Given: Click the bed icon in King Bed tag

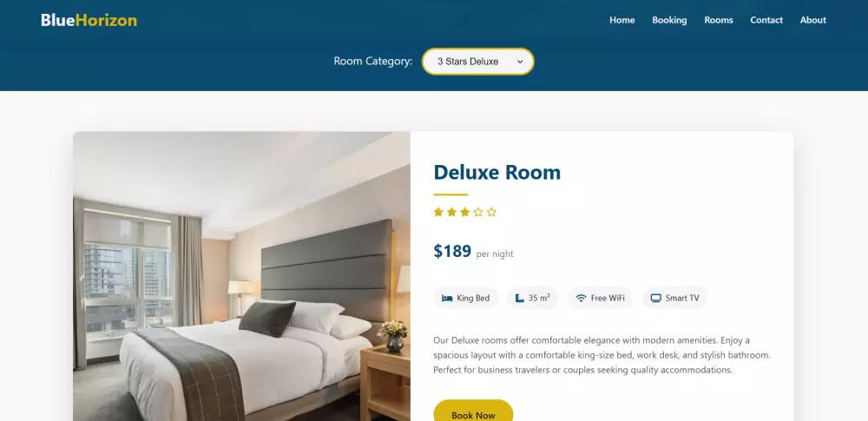Looking at the screenshot, I should (447, 298).
